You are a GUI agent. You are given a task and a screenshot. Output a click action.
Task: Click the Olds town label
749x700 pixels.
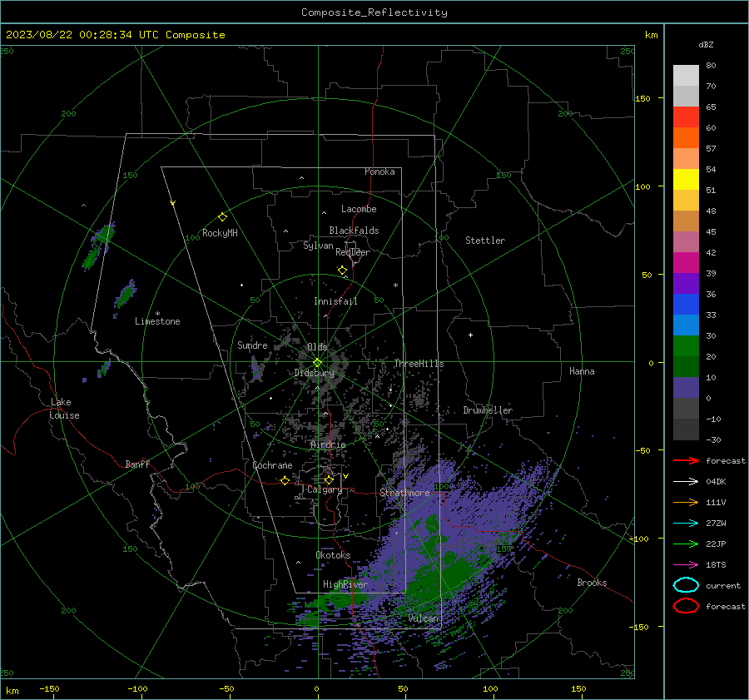click(317, 346)
